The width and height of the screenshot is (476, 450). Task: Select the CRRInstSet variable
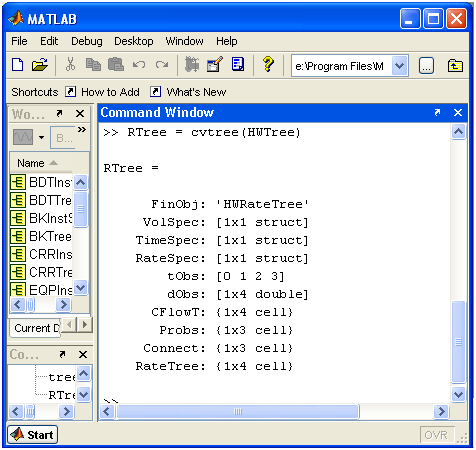tap(41, 254)
